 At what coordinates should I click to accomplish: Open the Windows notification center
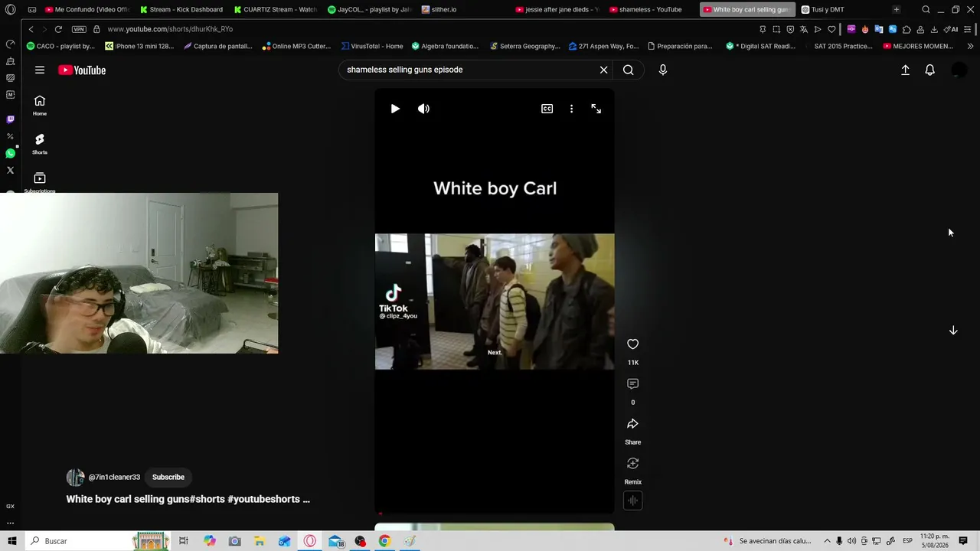pyautogui.click(x=963, y=541)
